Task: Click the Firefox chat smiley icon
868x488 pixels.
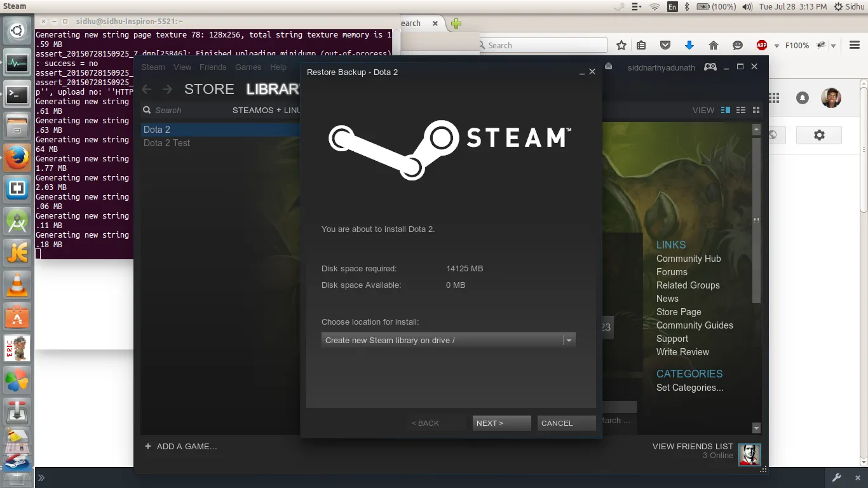Action: coord(738,45)
